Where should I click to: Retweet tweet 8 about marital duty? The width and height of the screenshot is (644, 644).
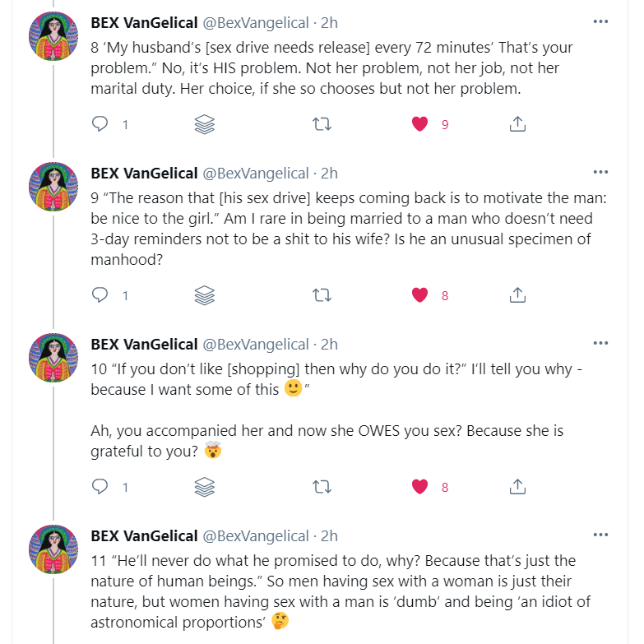pos(322,124)
